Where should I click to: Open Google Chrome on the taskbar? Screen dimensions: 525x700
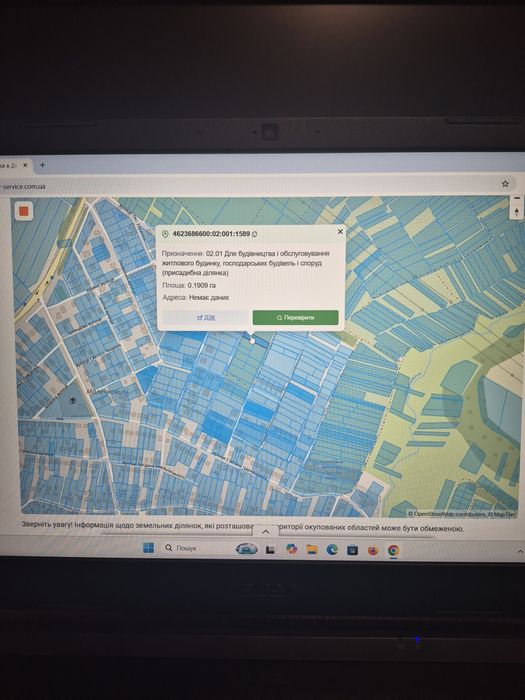click(393, 550)
